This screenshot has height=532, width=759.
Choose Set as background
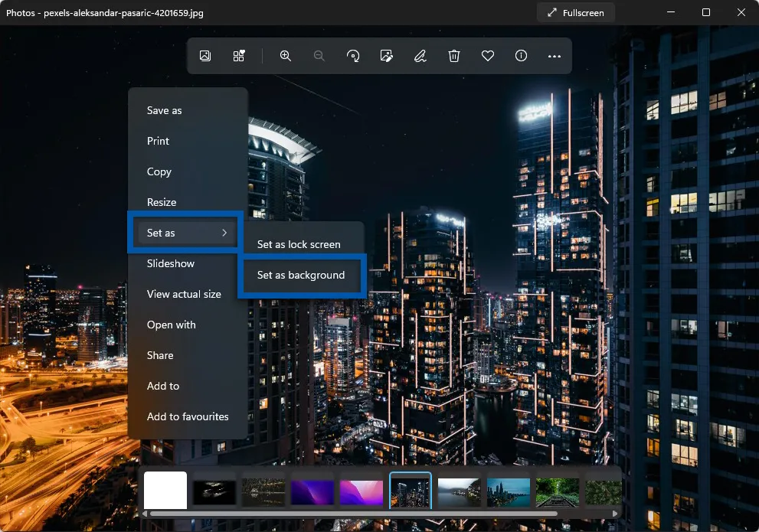tap(301, 275)
